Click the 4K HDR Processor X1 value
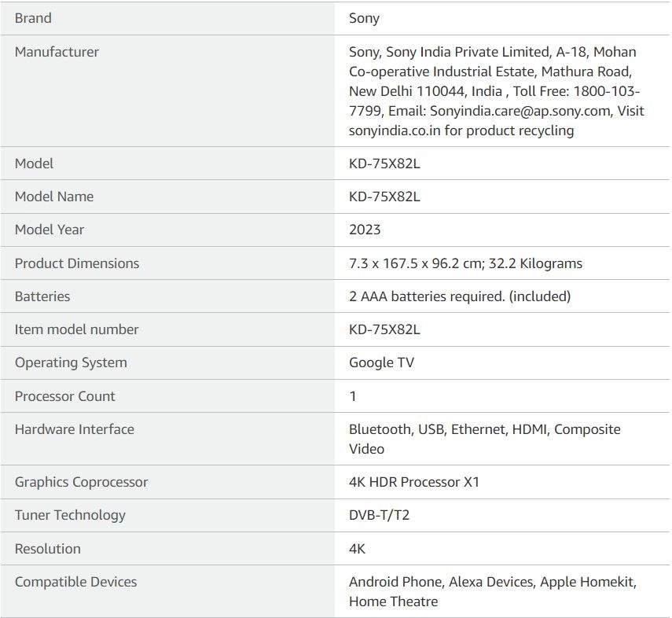Viewport: 672px width, 618px height. coord(413,482)
